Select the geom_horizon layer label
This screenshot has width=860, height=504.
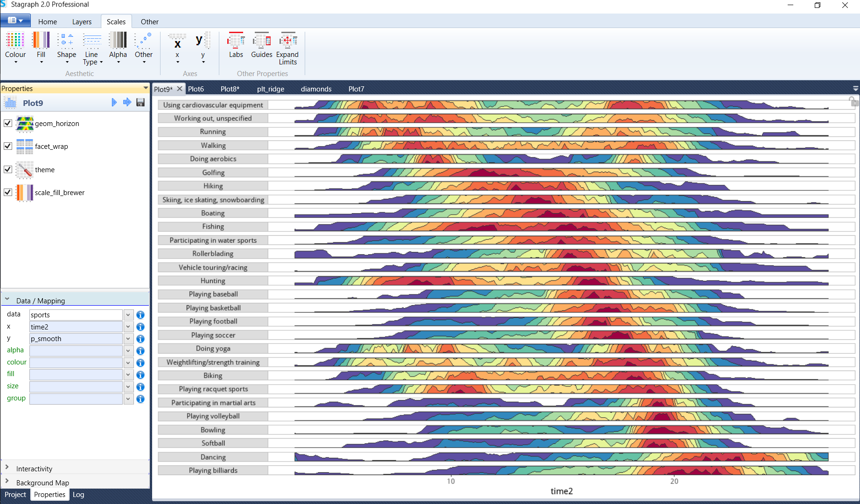(x=57, y=124)
